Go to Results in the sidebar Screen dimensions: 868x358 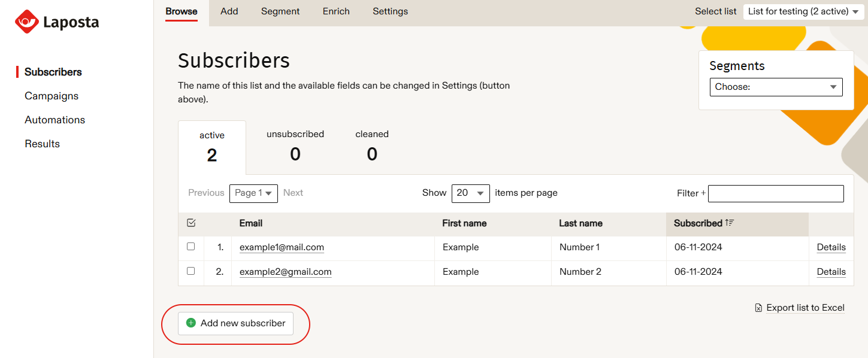click(42, 144)
